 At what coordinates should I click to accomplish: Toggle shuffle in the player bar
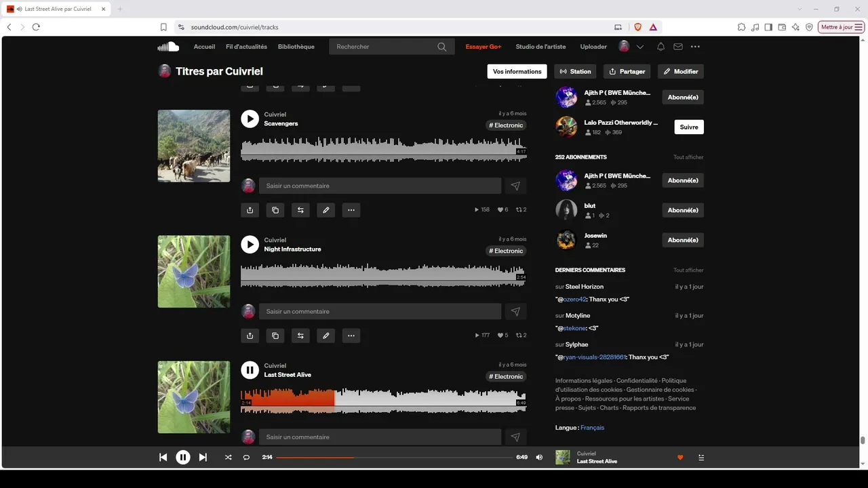(228, 457)
